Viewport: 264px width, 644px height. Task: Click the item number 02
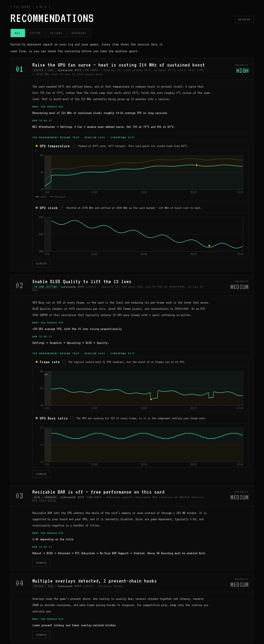coord(19,285)
